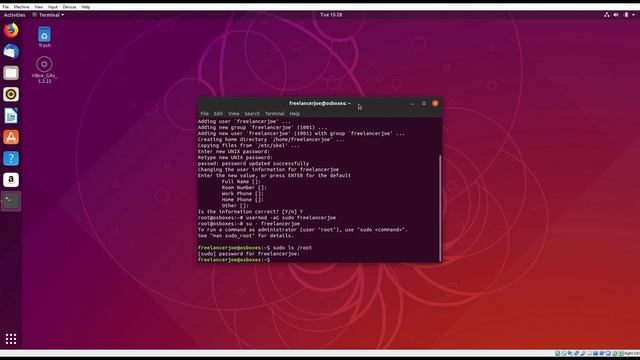Image resolution: width=640 pixels, height=360 pixels.
Task: Close the terminal window
Action: tap(435, 104)
